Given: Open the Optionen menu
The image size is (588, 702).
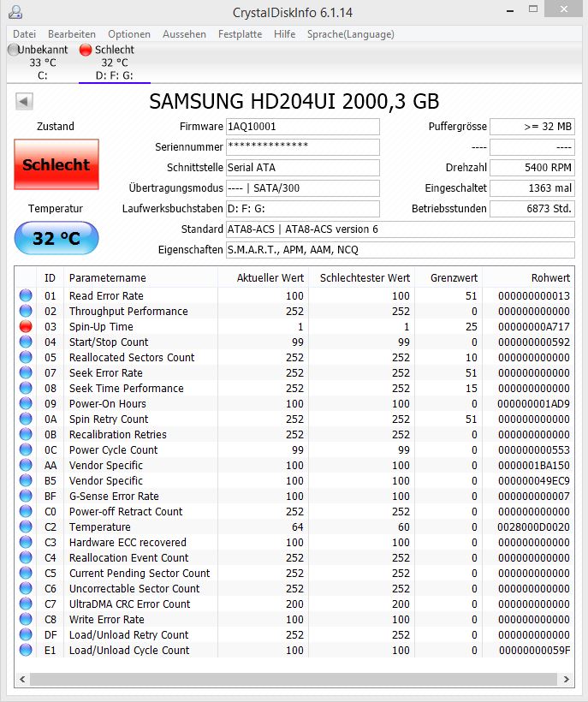Looking at the screenshot, I should tap(129, 34).
